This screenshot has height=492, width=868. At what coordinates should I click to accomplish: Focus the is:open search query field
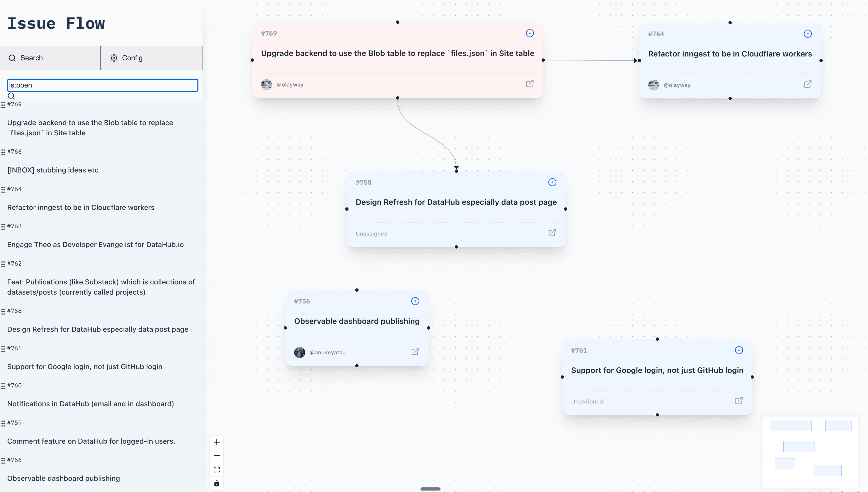[x=102, y=85]
